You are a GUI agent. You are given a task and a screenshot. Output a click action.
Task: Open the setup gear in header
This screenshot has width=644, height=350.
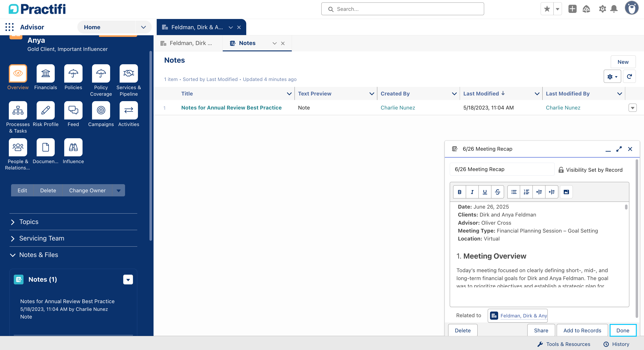tap(602, 9)
